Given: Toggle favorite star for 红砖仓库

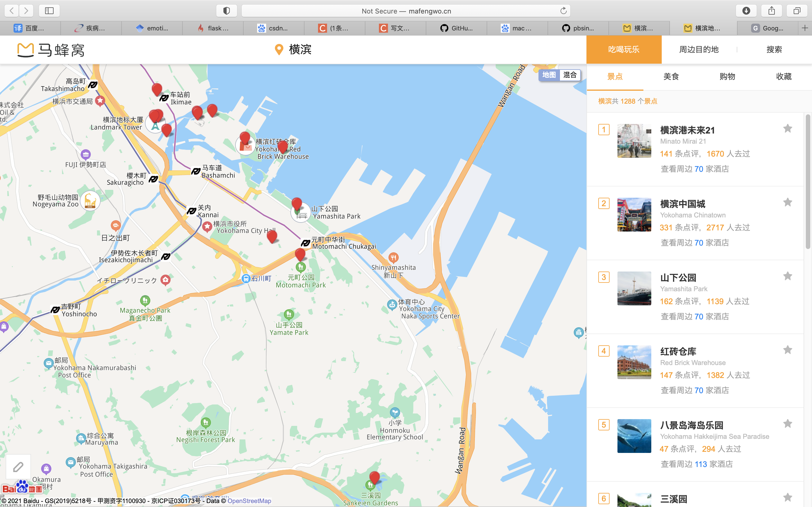Looking at the screenshot, I should click(x=787, y=350).
